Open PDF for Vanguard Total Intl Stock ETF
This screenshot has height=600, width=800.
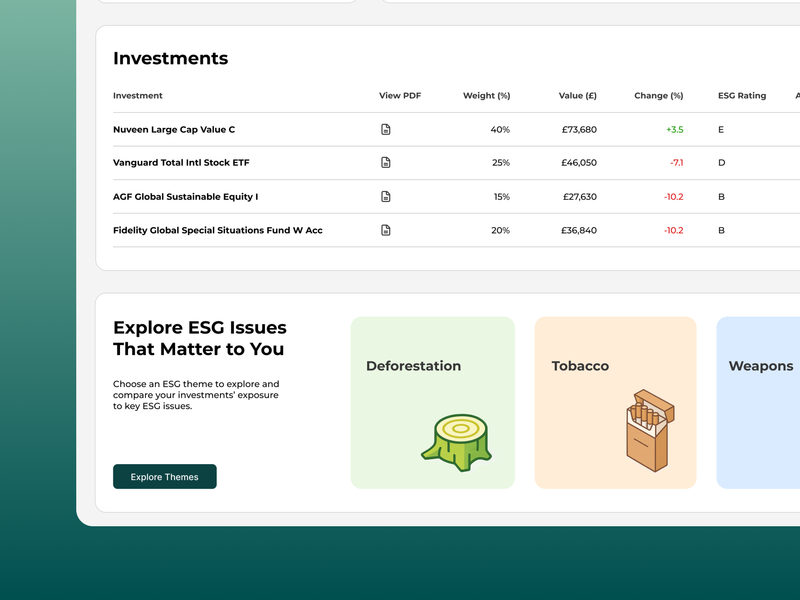pyautogui.click(x=386, y=162)
